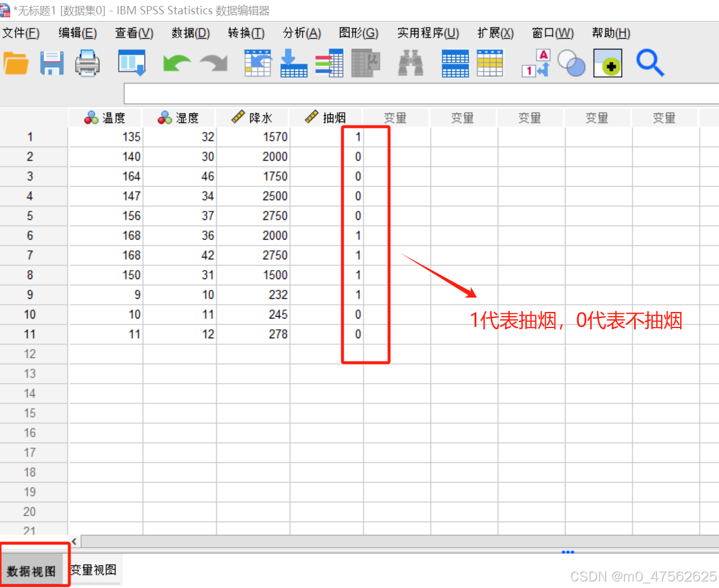This screenshot has height=588, width=719.
Task: Click the 降水 cell containing 1750
Action: pyautogui.click(x=253, y=176)
